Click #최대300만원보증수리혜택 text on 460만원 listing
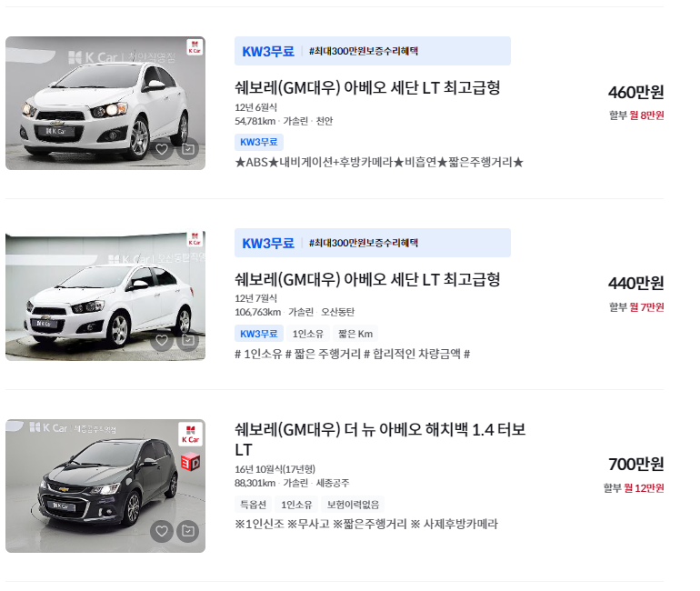The height and width of the screenshot is (591, 700). coord(364,51)
